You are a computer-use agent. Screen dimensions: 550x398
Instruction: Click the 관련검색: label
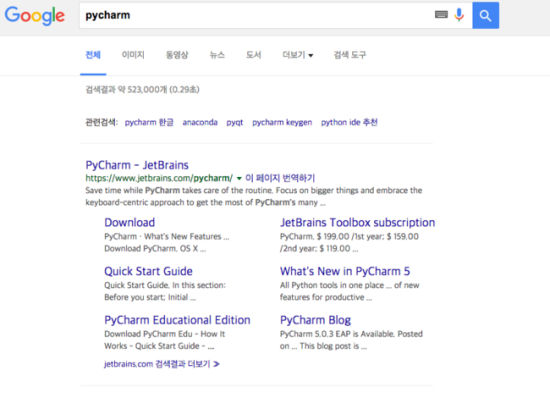[102, 122]
